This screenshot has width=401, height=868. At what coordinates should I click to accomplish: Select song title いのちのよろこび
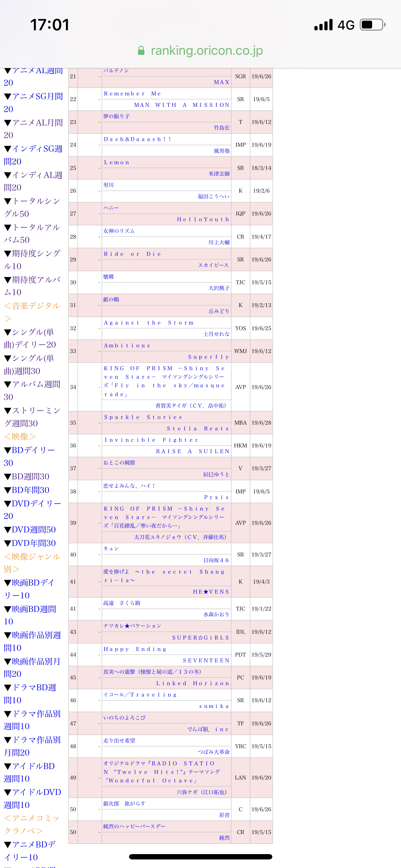click(x=124, y=718)
